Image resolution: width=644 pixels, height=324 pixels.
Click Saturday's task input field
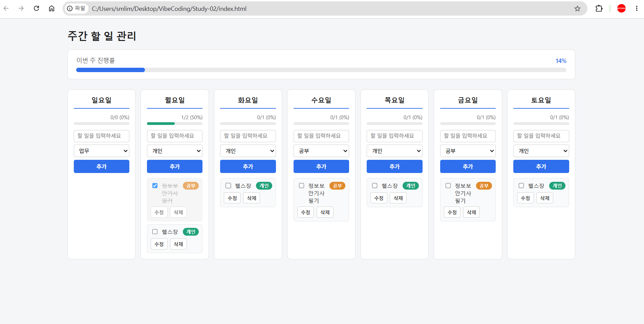[541, 136]
